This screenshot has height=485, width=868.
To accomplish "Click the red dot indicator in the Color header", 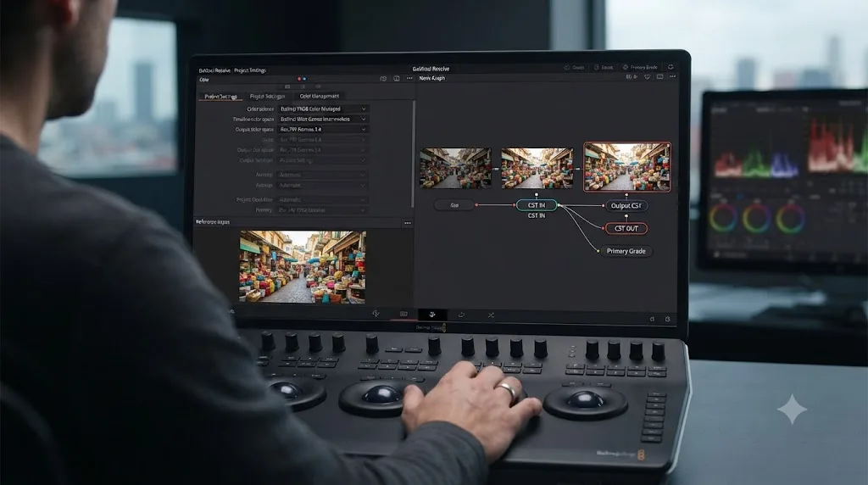I will tap(299, 79).
